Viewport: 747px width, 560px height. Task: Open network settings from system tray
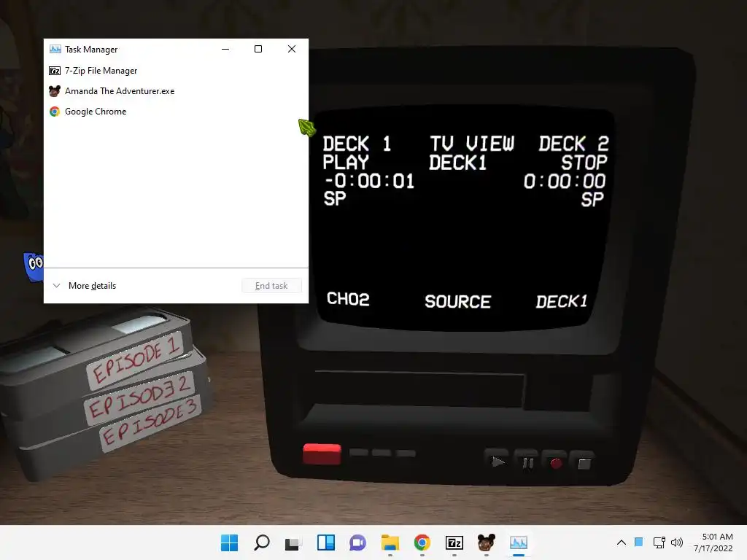point(659,542)
